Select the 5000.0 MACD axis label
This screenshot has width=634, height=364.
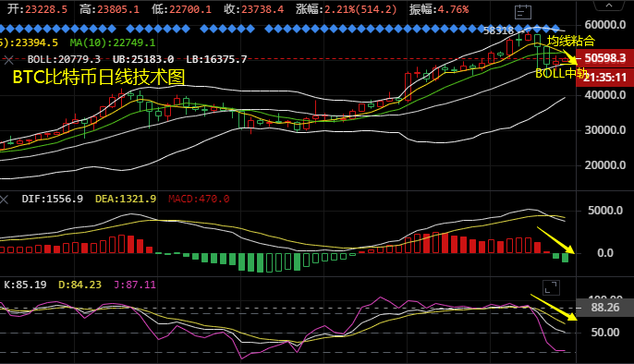(604, 211)
